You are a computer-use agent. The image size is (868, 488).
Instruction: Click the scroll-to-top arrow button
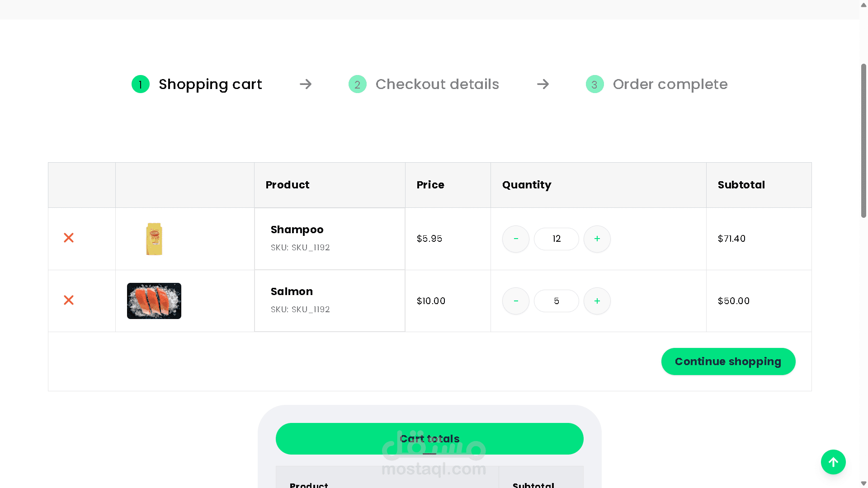coord(833,462)
